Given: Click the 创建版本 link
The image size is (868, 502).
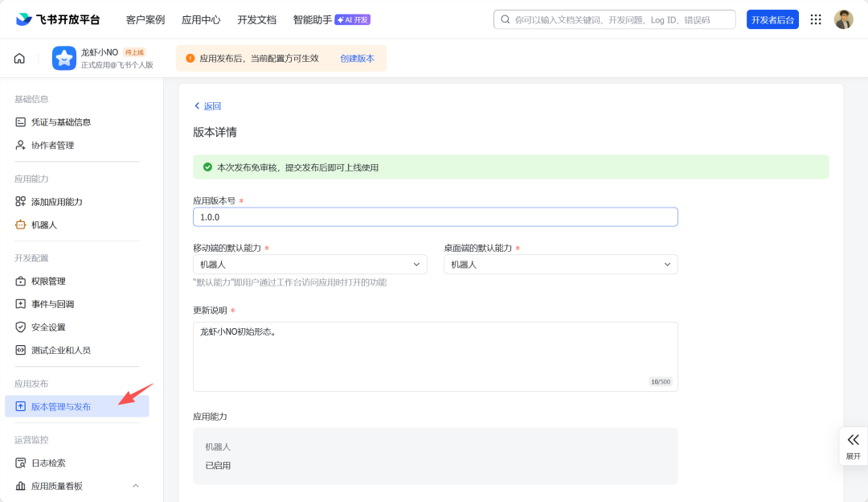Looking at the screenshot, I should 357,59.
